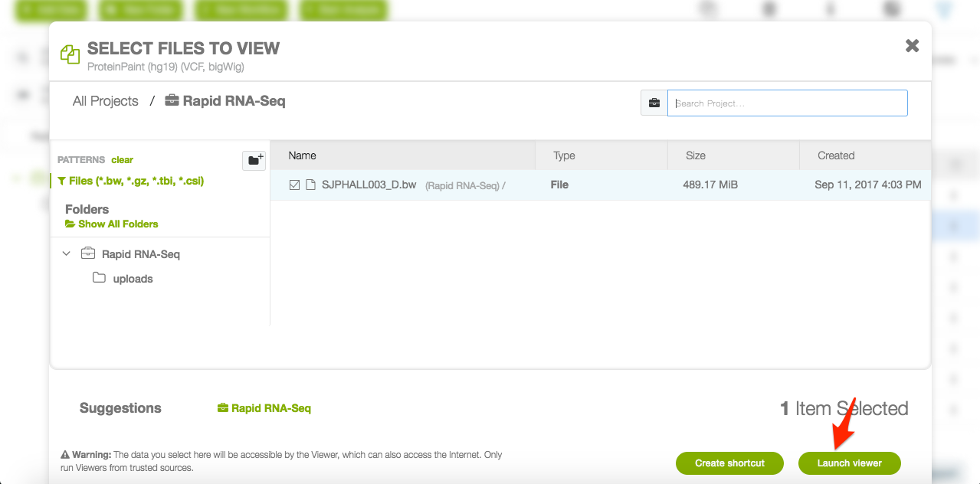Image resolution: width=980 pixels, height=484 pixels.
Task: Click the Launch viewer button
Action: (x=849, y=463)
